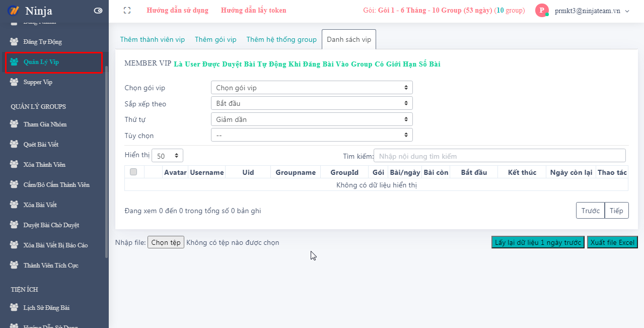Open Quản Lý Vip group icon
Screen dimensions: 644x328
14,62
